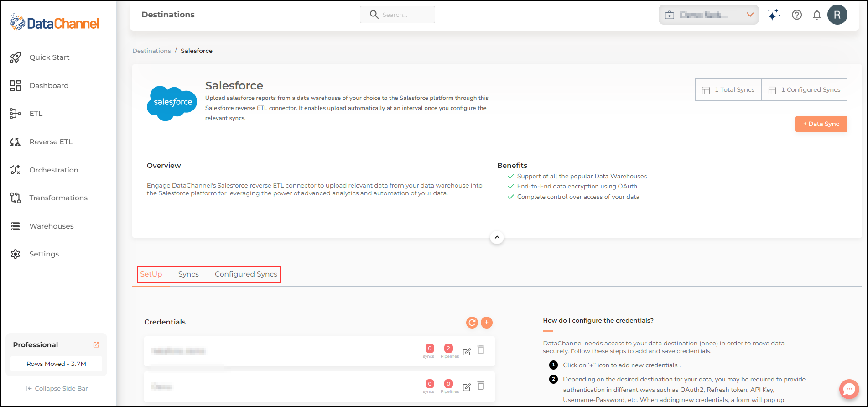The height and width of the screenshot is (407, 868).
Task: Delete the credential with 2 pipelines
Action: (x=481, y=350)
